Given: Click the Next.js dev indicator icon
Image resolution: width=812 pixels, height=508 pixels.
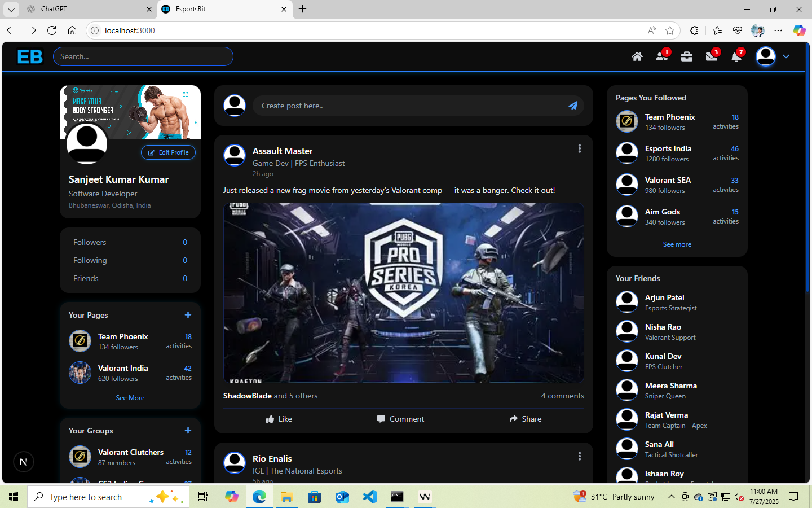Looking at the screenshot, I should [x=24, y=462].
